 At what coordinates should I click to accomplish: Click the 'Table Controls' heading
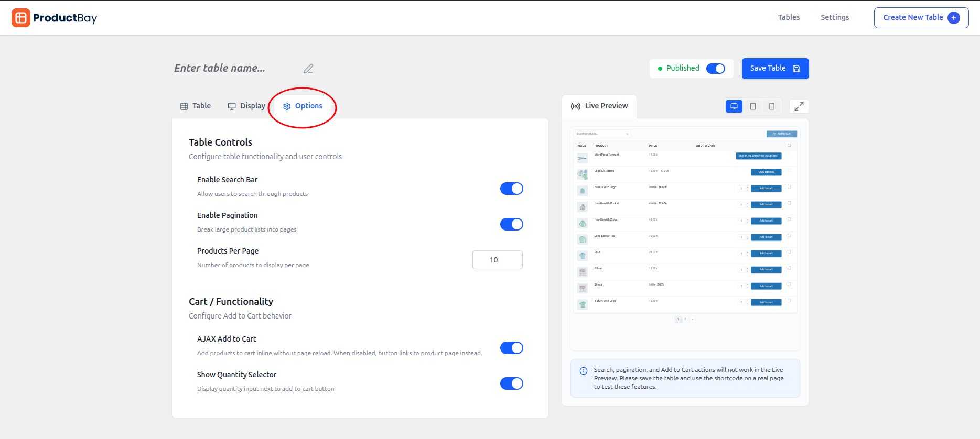point(220,142)
